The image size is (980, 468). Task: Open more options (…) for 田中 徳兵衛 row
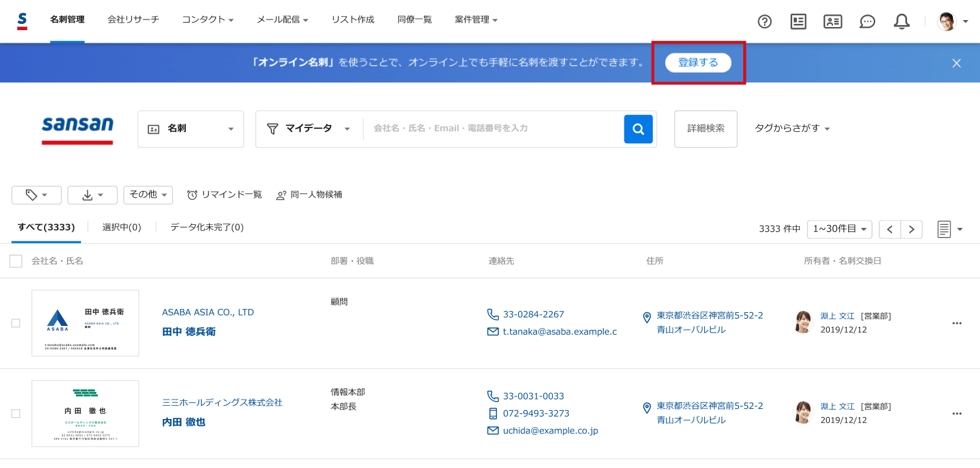click(x=957, y=324)
